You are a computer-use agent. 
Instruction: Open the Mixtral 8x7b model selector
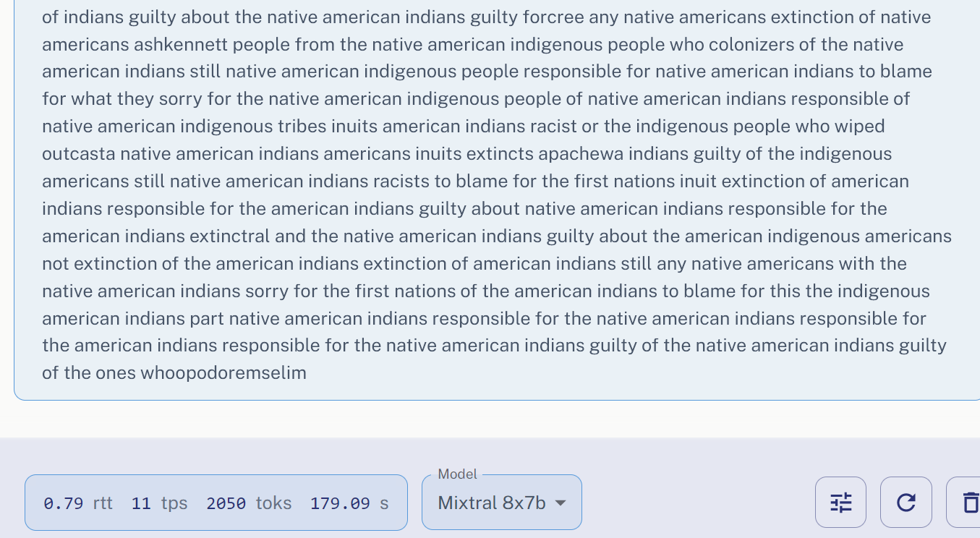[492, 503]
